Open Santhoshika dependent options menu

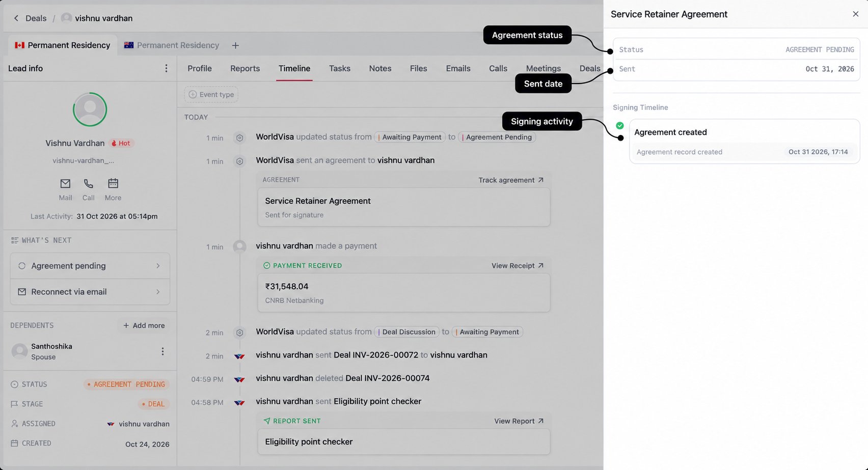tap(162, 351)
